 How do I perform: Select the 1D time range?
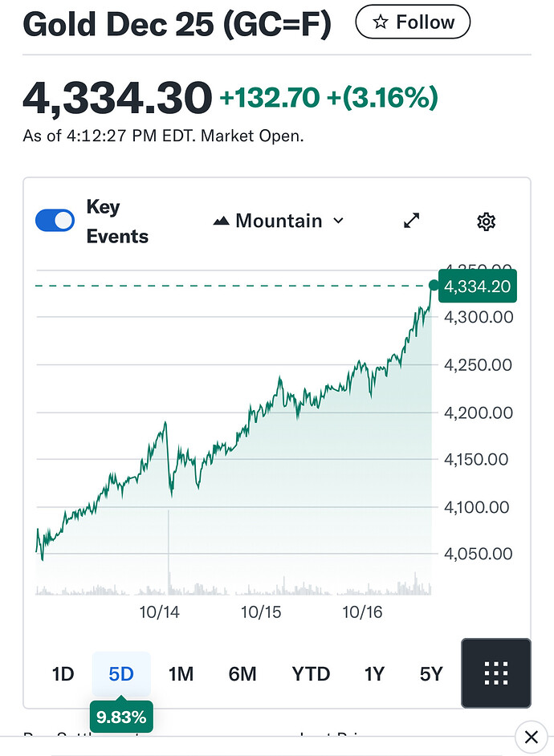[x=63, y=674]
